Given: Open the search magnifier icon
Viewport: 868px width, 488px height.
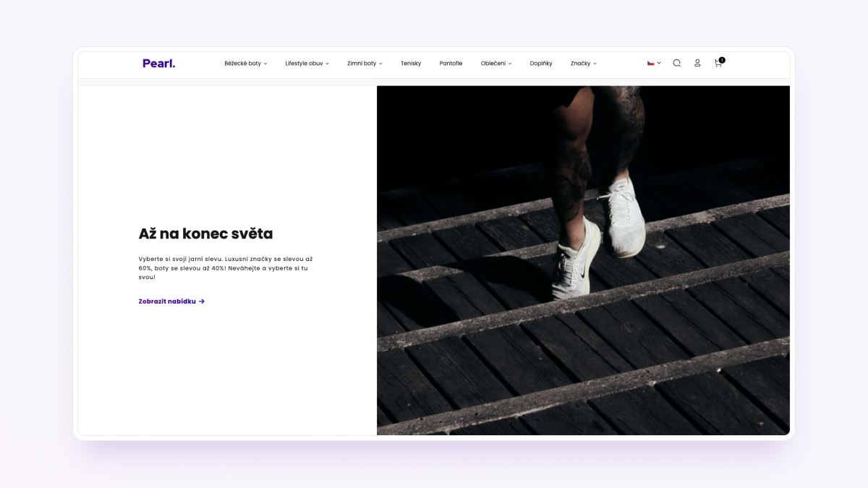Looking at the screenshot, I should [677, 63].
